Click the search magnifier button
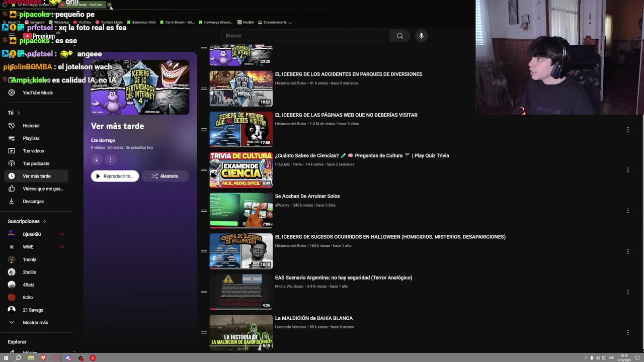Image resolution: width=644 pixels, height=362 pixels. (400, 36)
